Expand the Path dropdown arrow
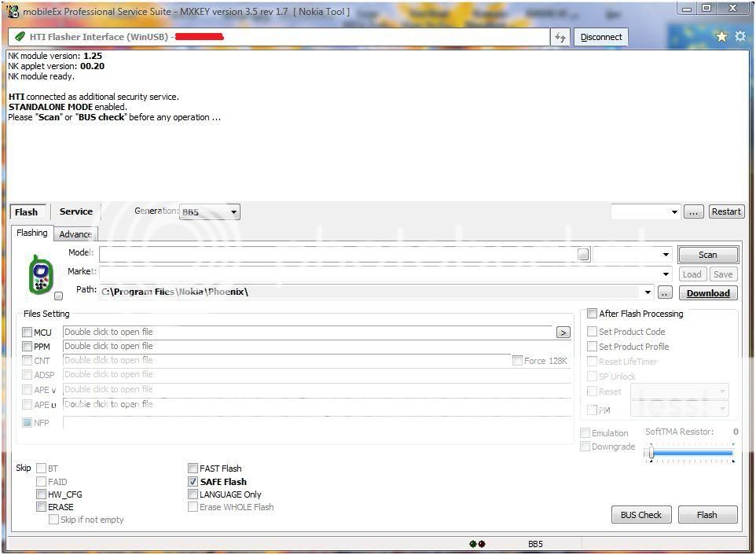756x555 pixels. (648, 292)
